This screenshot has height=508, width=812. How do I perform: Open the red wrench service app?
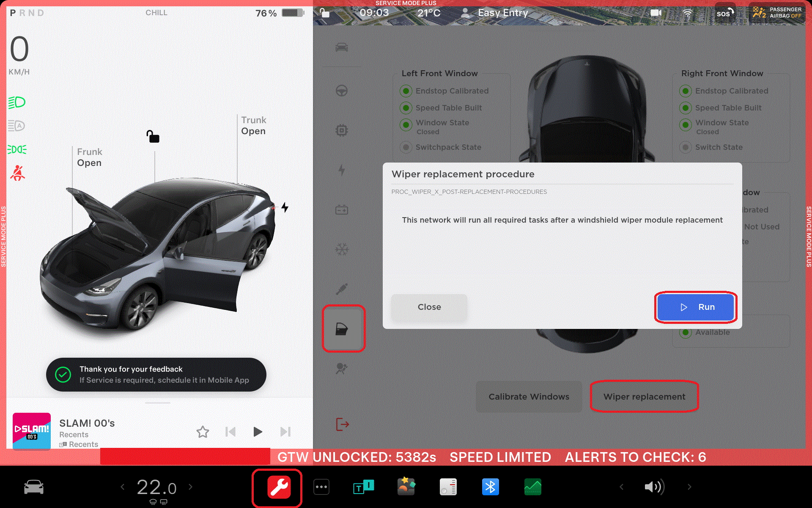click(x=278, y=487)
